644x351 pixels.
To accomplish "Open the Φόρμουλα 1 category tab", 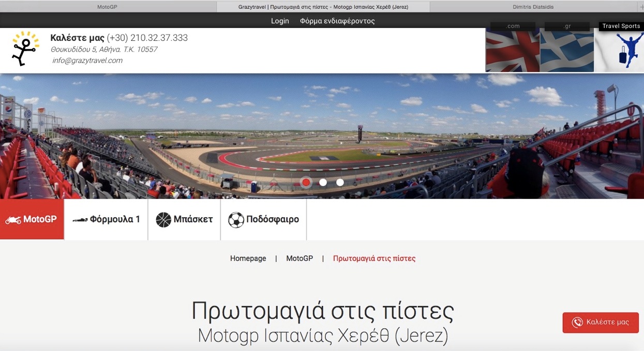I will point(106,220).
